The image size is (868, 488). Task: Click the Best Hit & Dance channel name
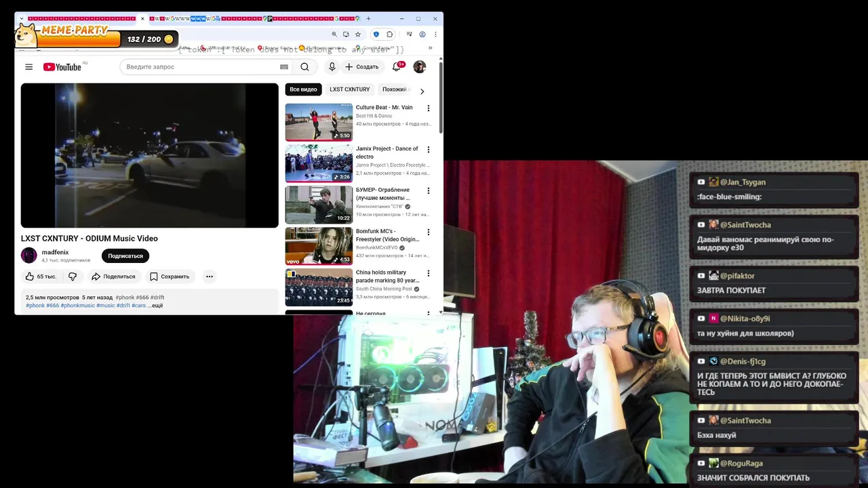coord(374,116)
